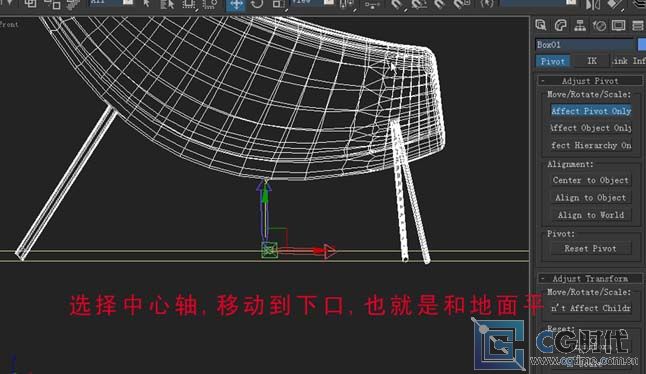
Task: Open the Hierarchy command panel tab
Action: (580, 25)
